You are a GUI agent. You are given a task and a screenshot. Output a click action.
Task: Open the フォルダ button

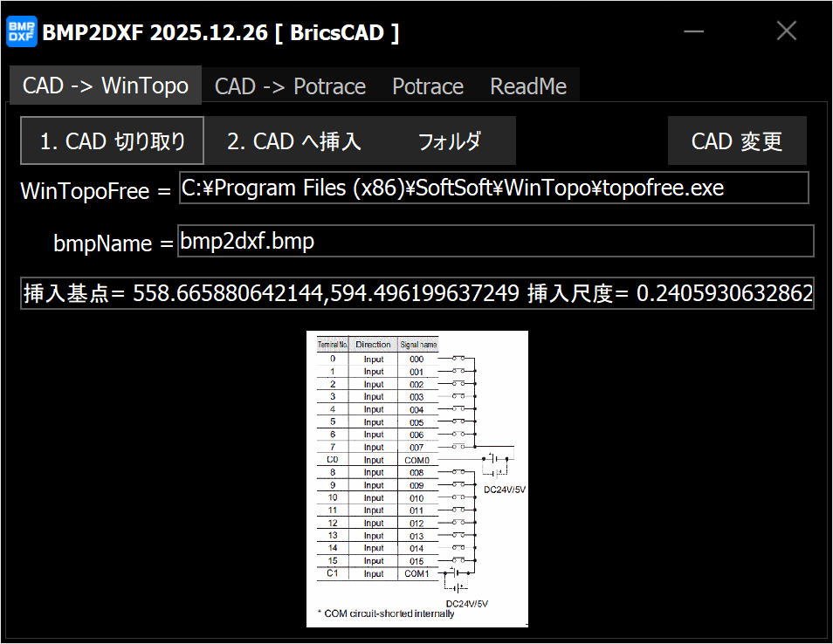(449, 141)
